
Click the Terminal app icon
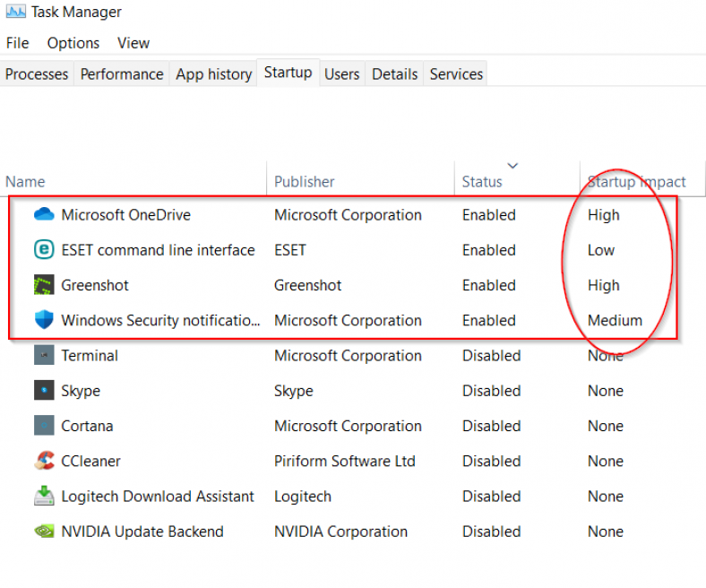pyautogui.click(x=44, y=355)
